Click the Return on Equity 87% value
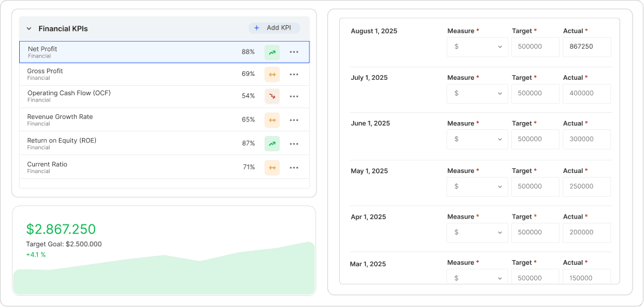Viewport: 644px width, 307px height. tap(248, 143)
